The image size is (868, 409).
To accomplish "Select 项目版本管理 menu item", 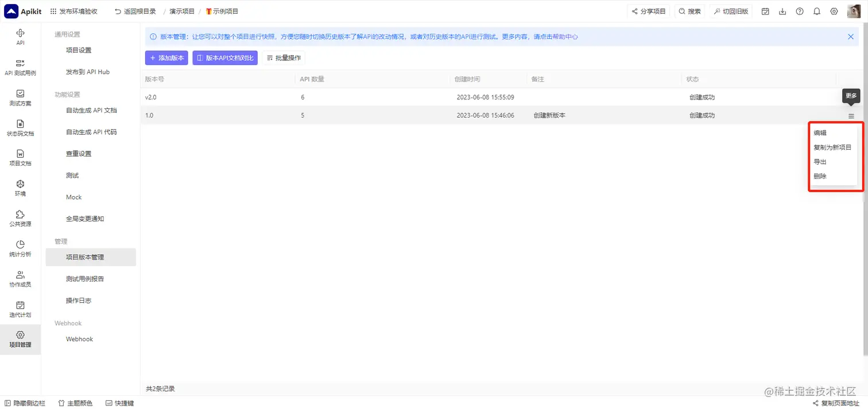I will tap(91, 257).
